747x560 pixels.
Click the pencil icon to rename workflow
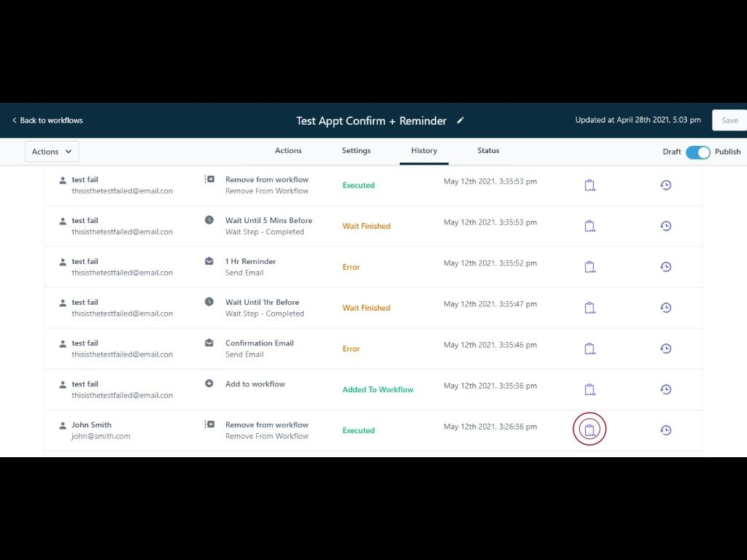pyautogui.click(x=460, y=120)
